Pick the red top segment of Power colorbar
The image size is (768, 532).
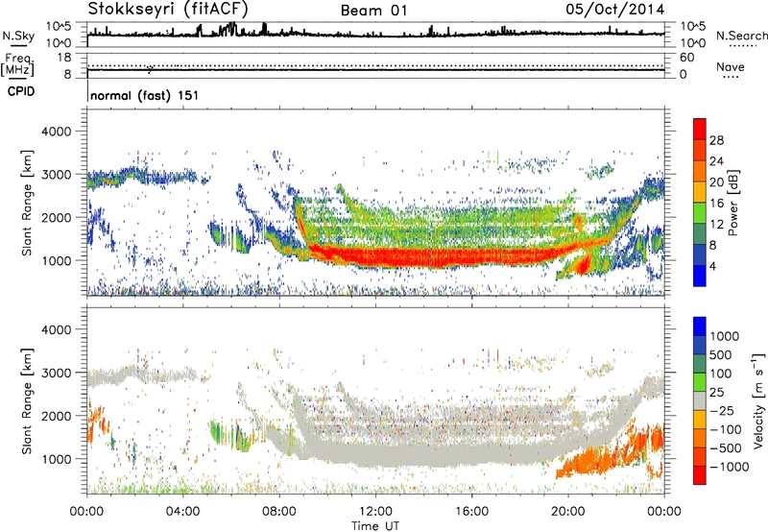click(x=700, y=130)
